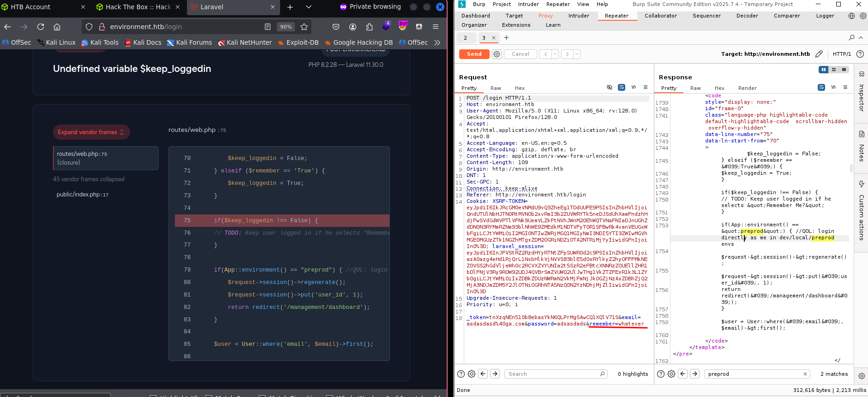Open Response search help icon
Image resolution: width=868 pixels, height=397 pixels.
(x=660, y=374)
